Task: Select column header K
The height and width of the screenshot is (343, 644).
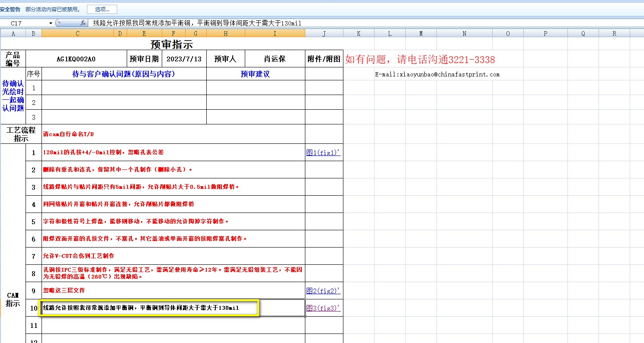Action: pyautogui.click(x=359, y=33)
